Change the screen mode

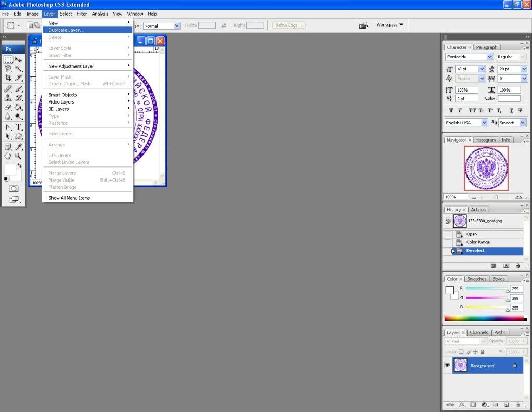click(x=14, y=199)
